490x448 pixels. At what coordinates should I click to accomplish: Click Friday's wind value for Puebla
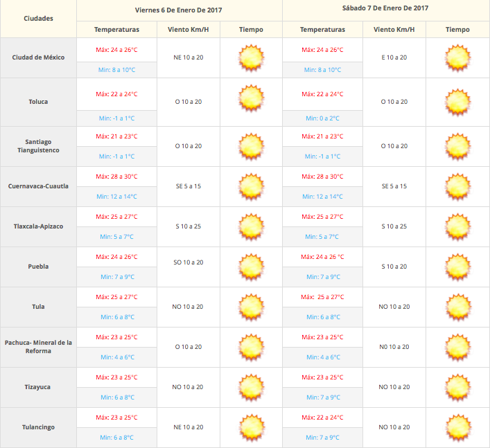point(189,262)
